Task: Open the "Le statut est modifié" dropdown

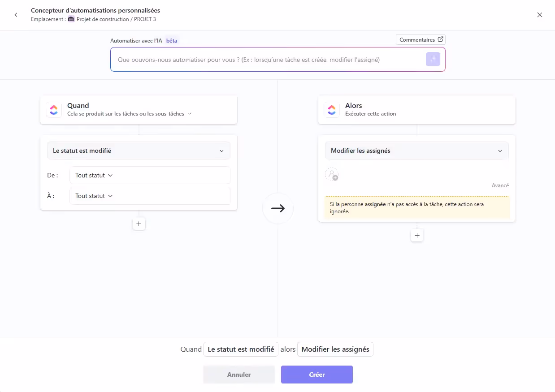Action: [x=139, y=151]
